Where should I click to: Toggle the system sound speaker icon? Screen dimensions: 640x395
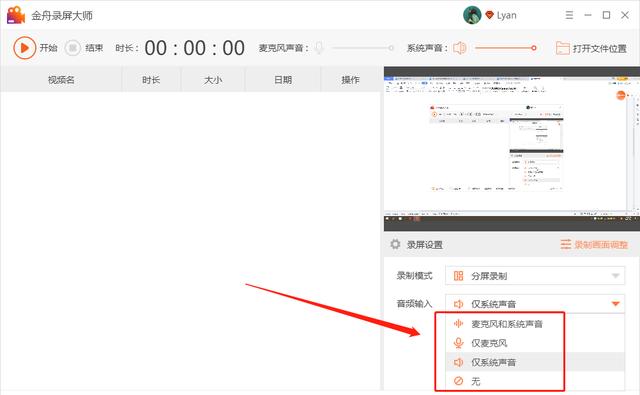(460, 48)
